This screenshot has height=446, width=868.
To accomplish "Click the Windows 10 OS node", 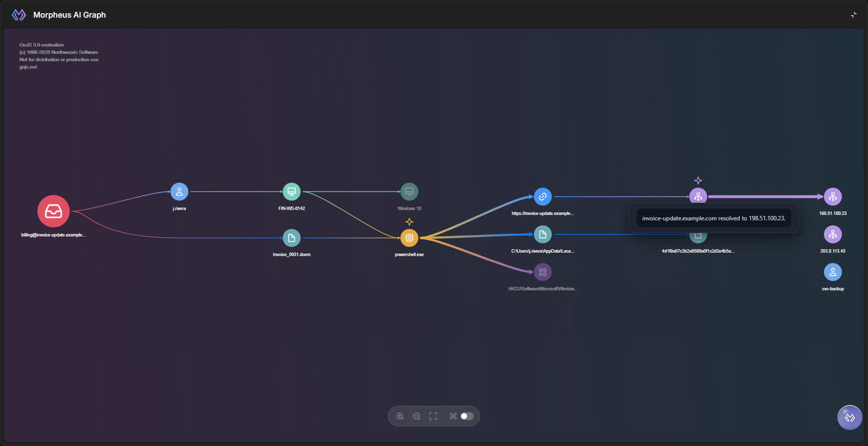I will pyautogui.click(x=410, y=191).
